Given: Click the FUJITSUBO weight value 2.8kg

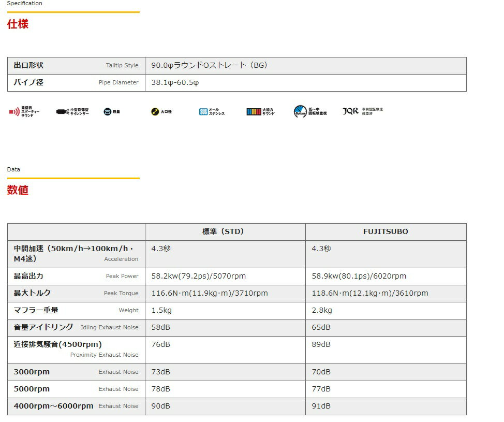Looking at the screenshot, I should click(x=322, y=311).
